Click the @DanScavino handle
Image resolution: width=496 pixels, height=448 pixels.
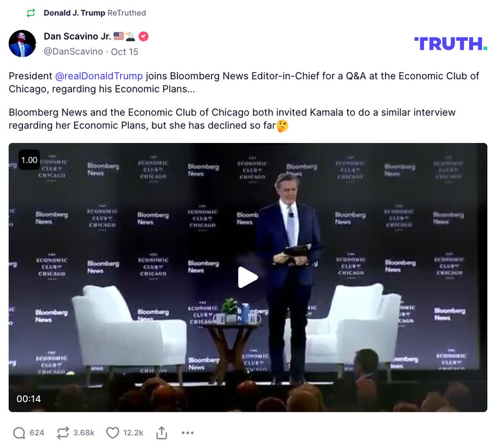point(73,52)
